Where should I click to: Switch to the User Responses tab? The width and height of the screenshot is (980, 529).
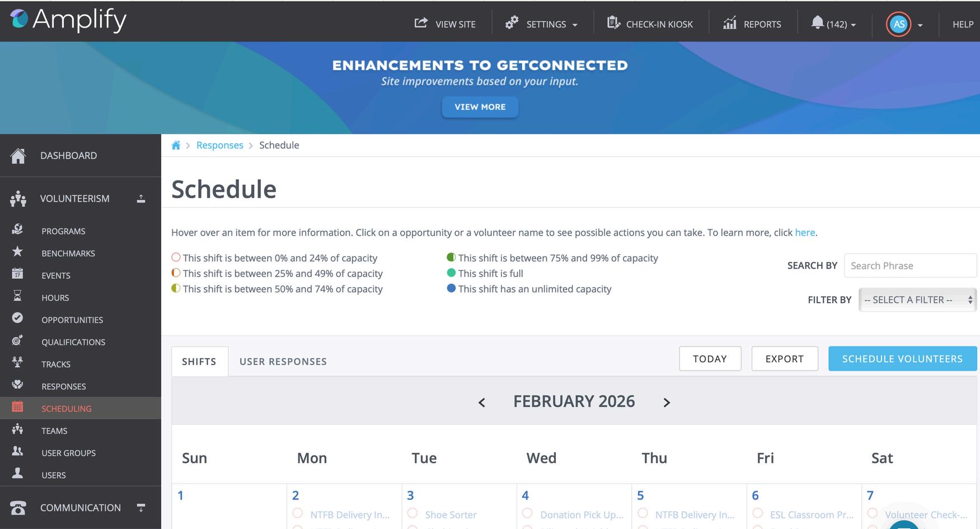(x=283, y=362)
